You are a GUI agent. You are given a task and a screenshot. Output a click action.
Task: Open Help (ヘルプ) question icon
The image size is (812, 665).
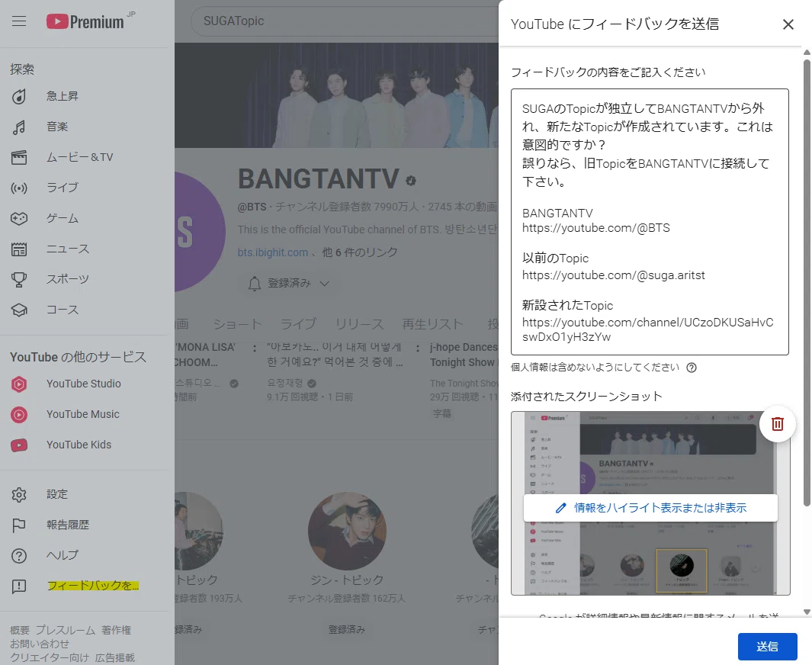(x=19, y=556)
